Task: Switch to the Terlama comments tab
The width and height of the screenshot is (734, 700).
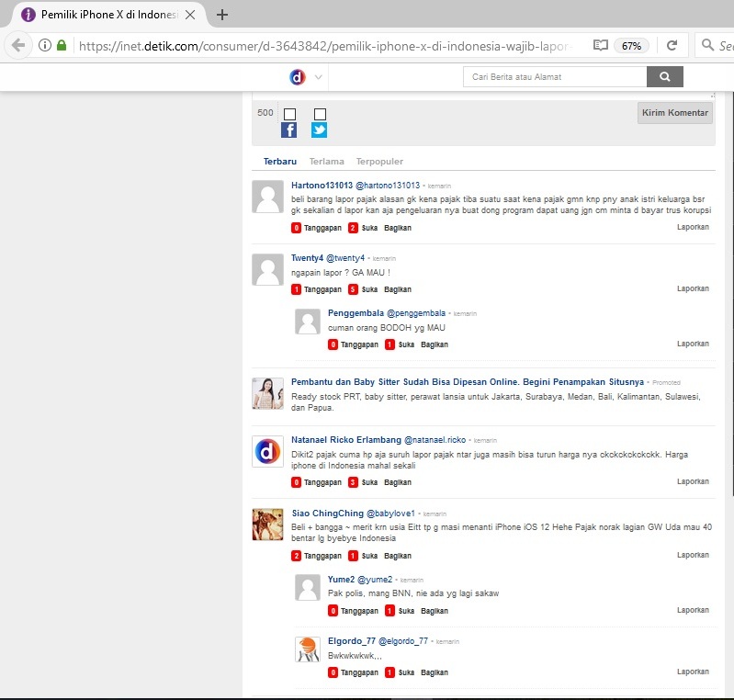Action: (326, 162)
